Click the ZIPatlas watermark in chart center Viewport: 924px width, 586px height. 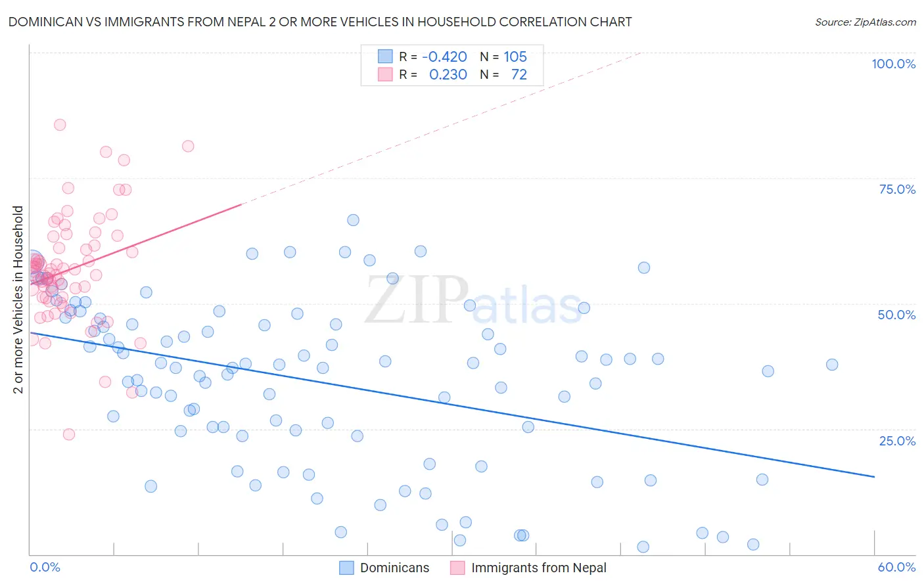[473, 302]
